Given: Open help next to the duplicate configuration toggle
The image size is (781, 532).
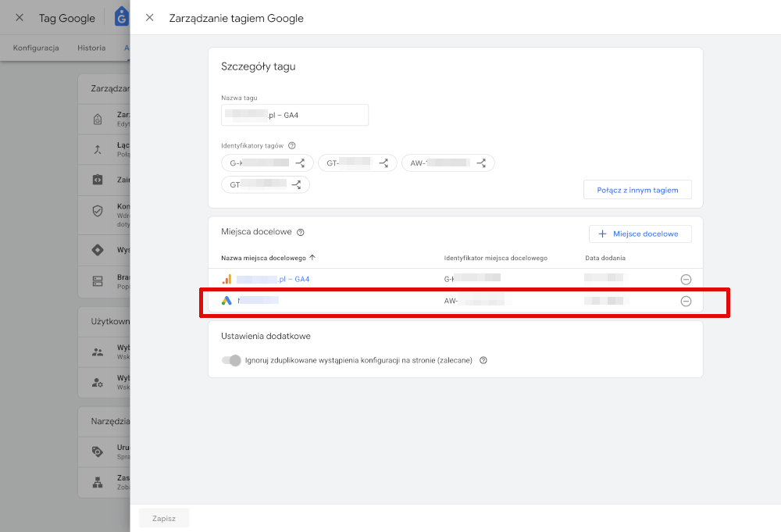Looking at the screenshot, I should (483, 360).
